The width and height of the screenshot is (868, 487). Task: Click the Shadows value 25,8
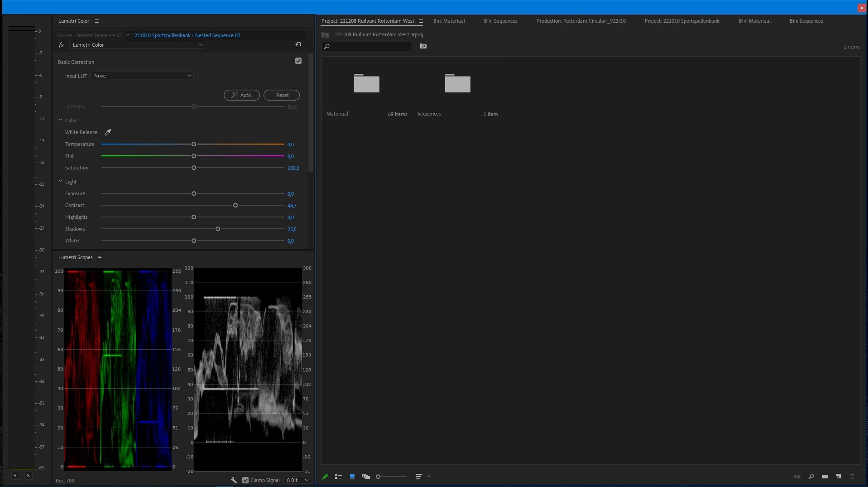[292, 229]
